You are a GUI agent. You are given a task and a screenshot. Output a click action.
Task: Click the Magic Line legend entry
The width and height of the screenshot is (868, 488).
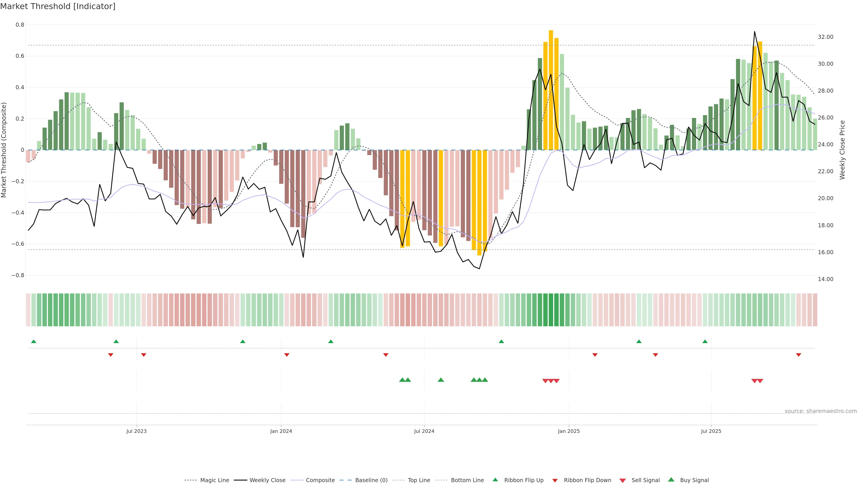coord(214,480)
